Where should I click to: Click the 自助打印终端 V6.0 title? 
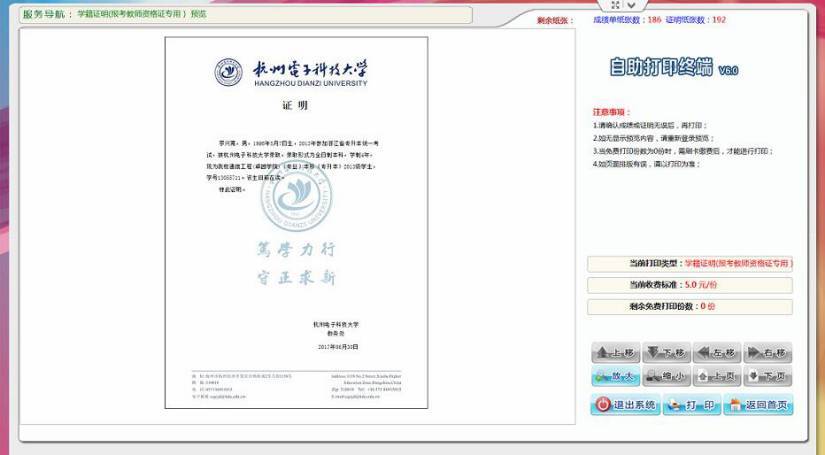pyautogui.click(x=673, y=67)
